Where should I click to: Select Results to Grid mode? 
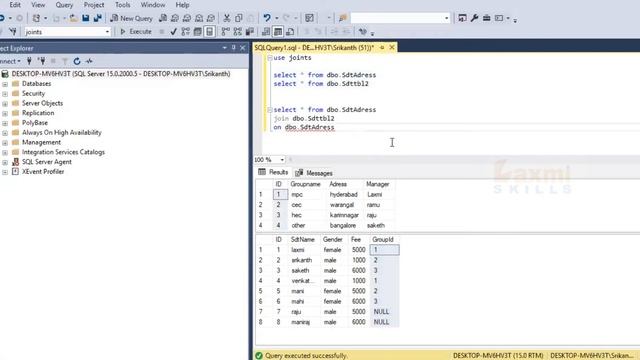tap(278, 31)
